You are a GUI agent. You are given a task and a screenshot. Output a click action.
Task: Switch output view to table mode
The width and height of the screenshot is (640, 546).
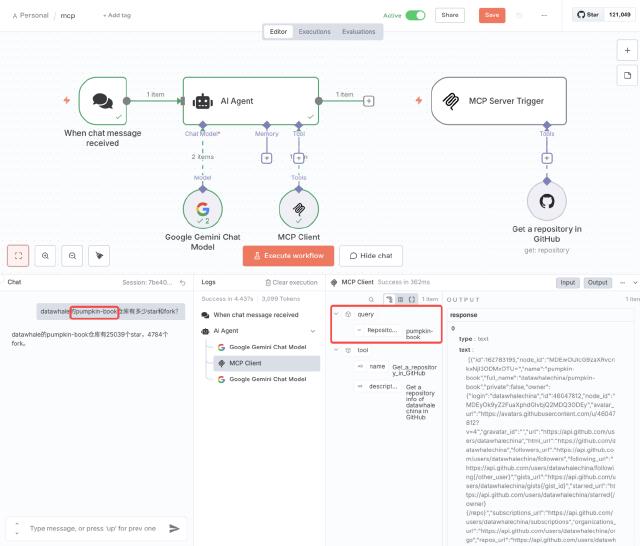pyautogui.click(x=400, y=299)
